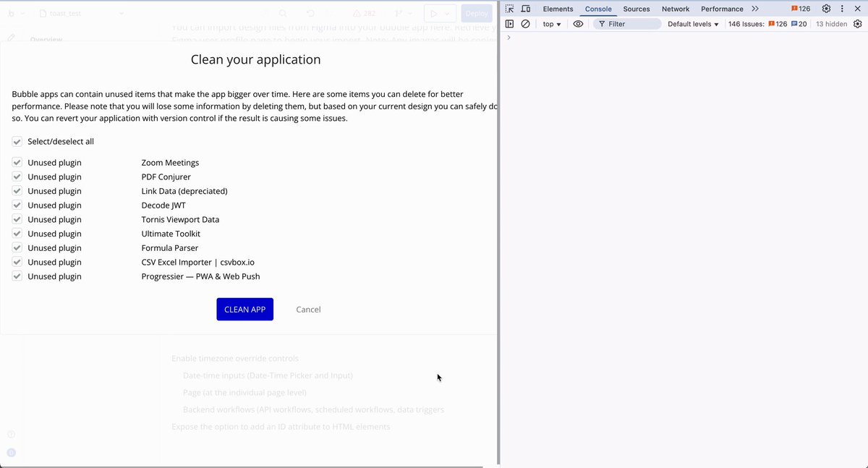Uncheck the Ultimate Toolkit plugin checkbox
This screenshot has width=868, height=468.
(17, 234)
